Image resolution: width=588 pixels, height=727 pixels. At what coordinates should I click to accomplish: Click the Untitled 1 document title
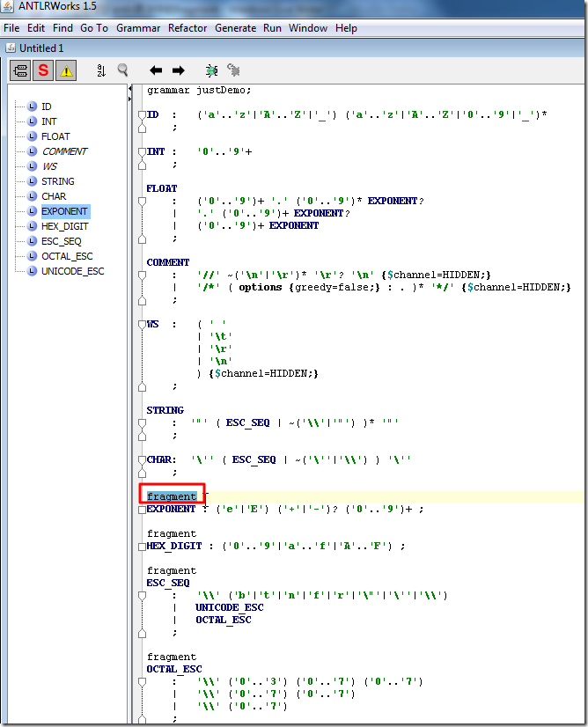click(41, 48)
